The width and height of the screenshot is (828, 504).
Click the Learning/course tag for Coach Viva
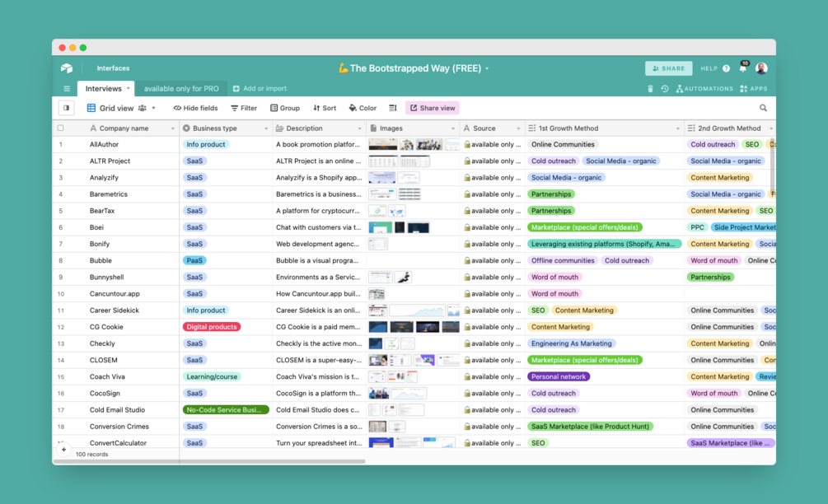point(212,376)
